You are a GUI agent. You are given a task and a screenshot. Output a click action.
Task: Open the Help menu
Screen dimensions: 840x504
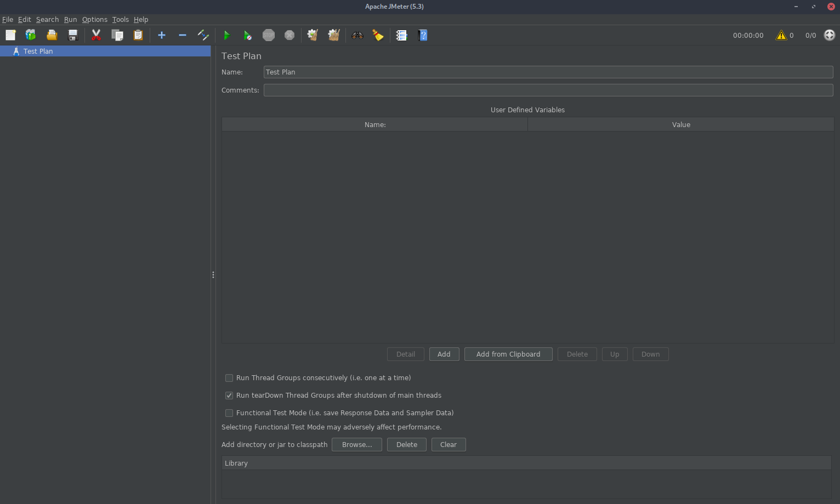click(x=141, y=19)
